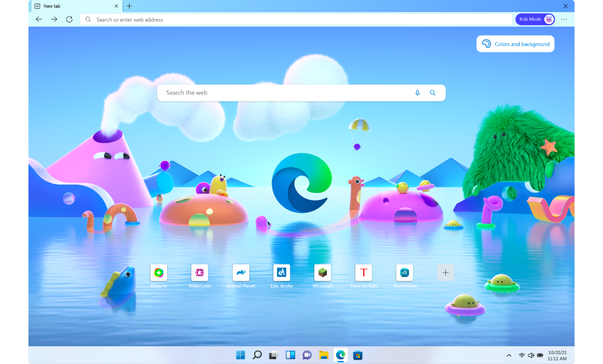Close the New tab tab

(x=116, y=6)
